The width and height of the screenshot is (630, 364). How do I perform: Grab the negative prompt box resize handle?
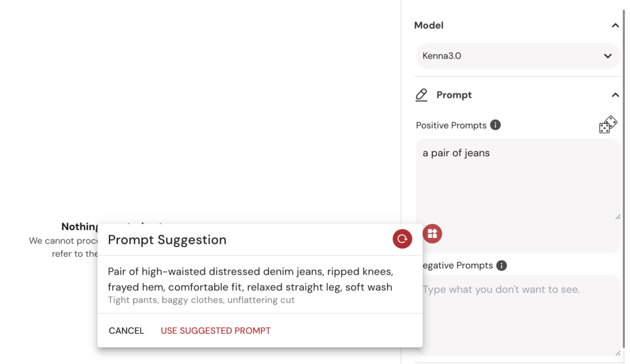tap(618, 353)
